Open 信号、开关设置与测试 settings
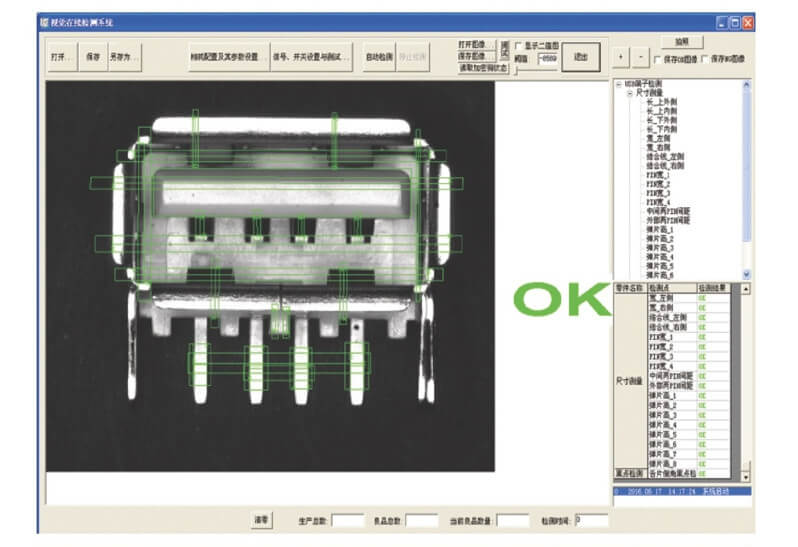This screenshot has width=798, height=547. [312, 57]
